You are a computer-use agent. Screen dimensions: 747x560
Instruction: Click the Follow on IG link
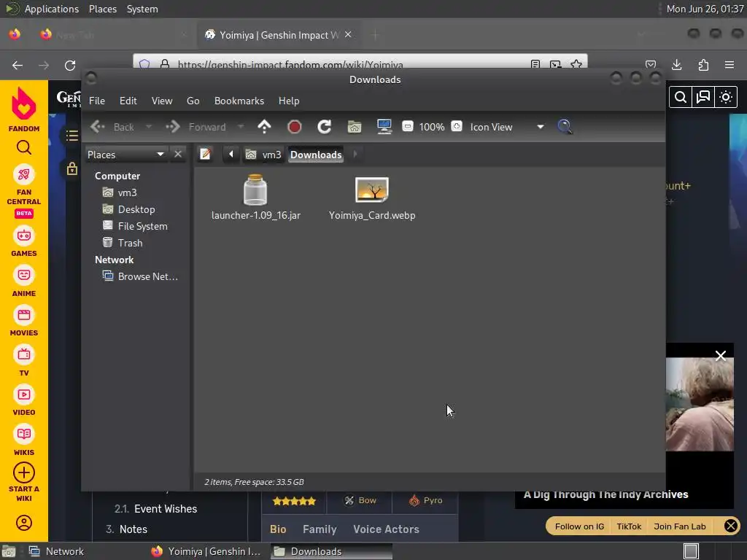click(x=579, y=526)
